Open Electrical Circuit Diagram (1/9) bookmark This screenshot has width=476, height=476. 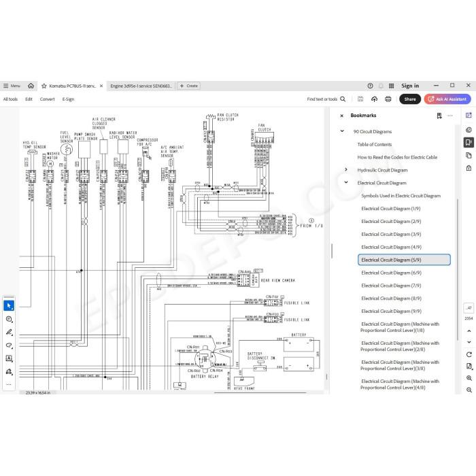pos(391,209)
